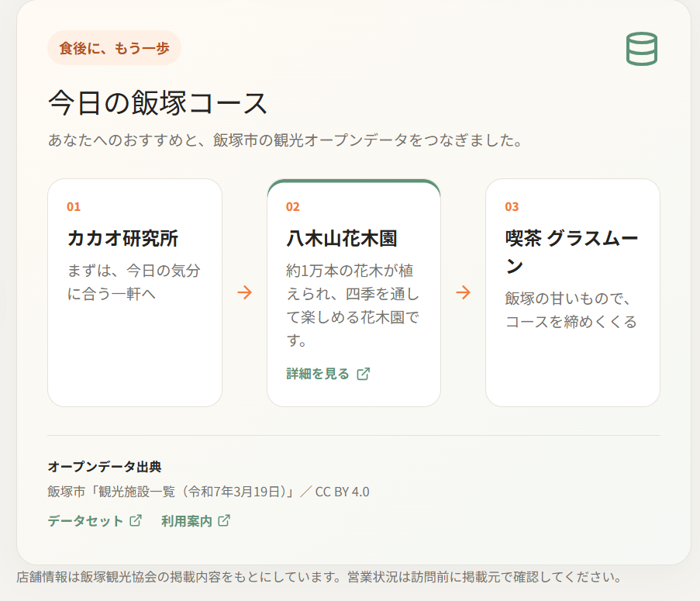Click the オープンデータ出典 heading

tap(105, 467)
